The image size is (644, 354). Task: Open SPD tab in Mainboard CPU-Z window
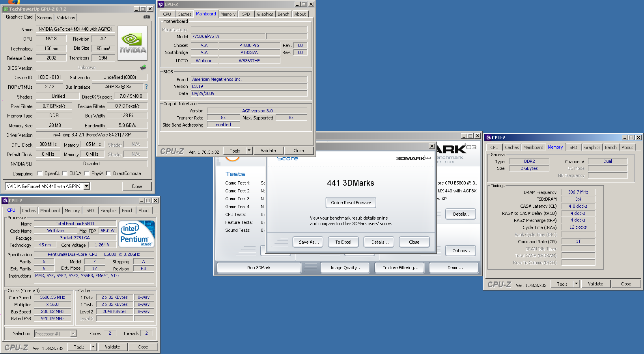(x=246, y=14)
